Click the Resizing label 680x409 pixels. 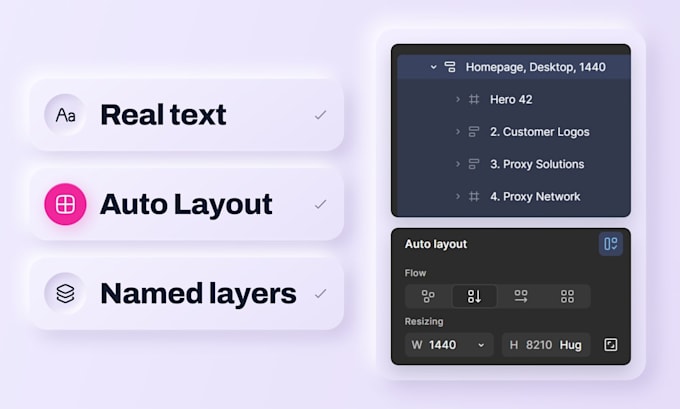click(x=424, y=321)
